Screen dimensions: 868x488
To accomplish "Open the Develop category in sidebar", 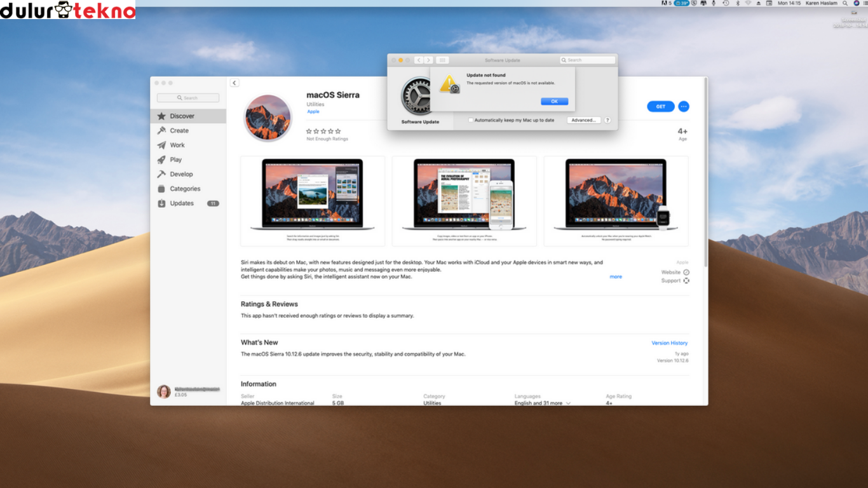I will 188,174.
